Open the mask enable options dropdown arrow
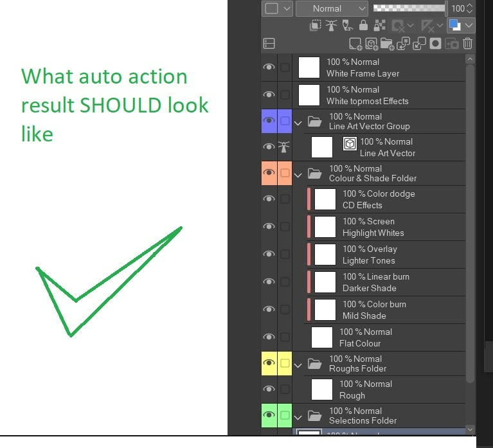This screenshot has height=448, width=493. click(x=410, y=26)
